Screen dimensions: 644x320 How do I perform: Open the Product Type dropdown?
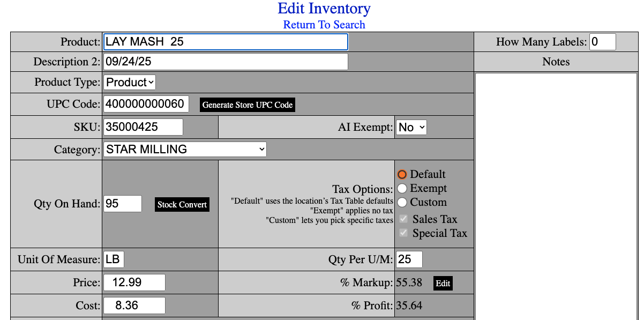tap(129, 82)
